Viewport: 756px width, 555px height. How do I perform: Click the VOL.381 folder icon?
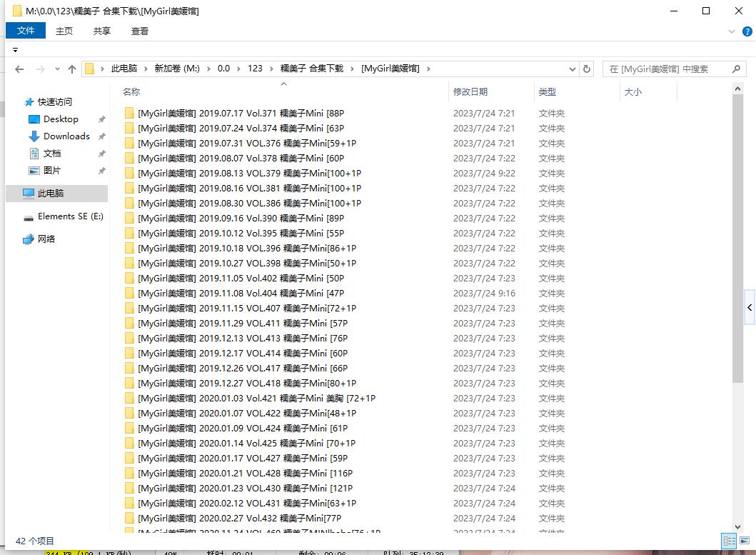click(x=129, y=189)
